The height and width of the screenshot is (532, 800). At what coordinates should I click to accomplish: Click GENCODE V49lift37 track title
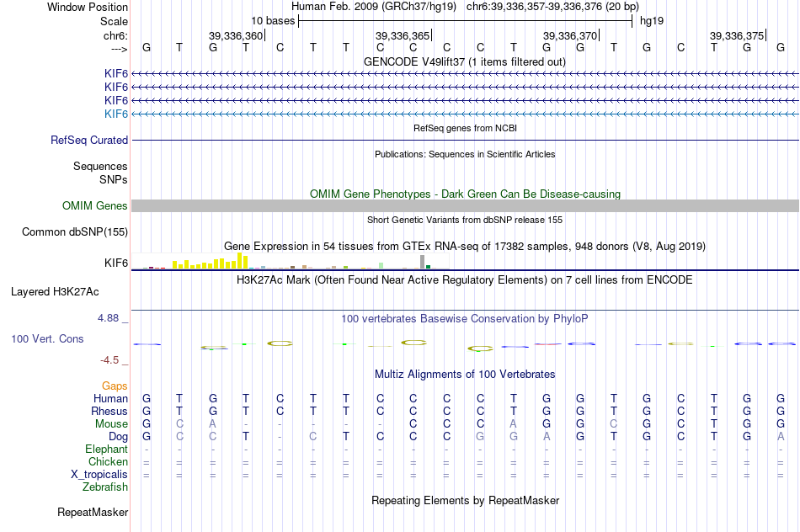point(464,61)
